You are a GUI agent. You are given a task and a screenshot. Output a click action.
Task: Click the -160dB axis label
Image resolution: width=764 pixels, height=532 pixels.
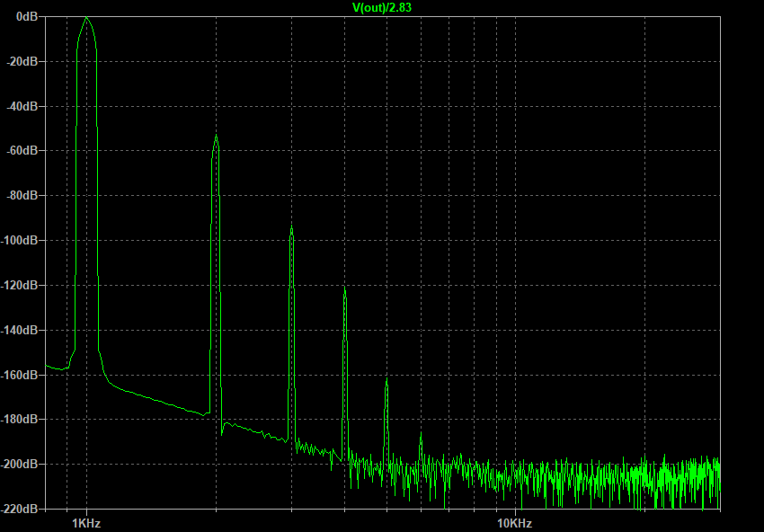20,375
